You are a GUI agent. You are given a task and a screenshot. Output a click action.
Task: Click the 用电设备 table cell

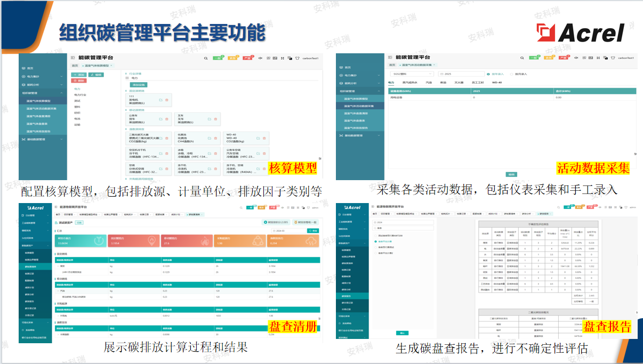point(430,98)
